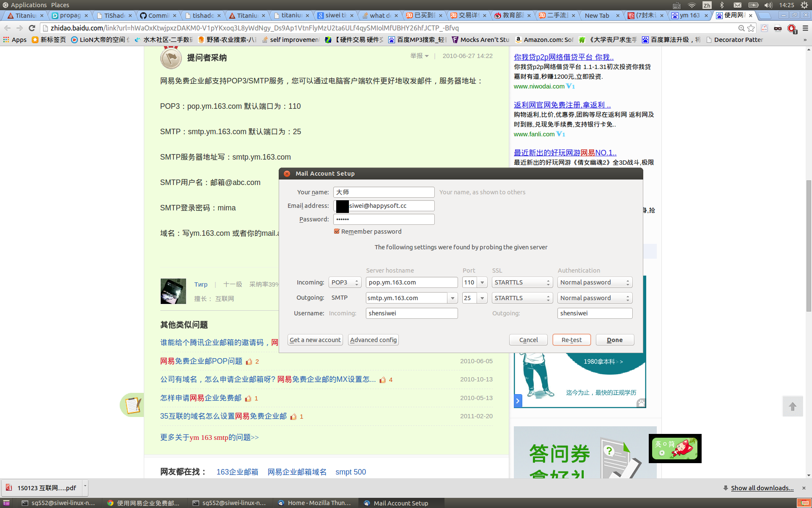Viewport: 812px width, 508px height.
Task: Open the address bar zoom icon
Action: pos(741,28)
